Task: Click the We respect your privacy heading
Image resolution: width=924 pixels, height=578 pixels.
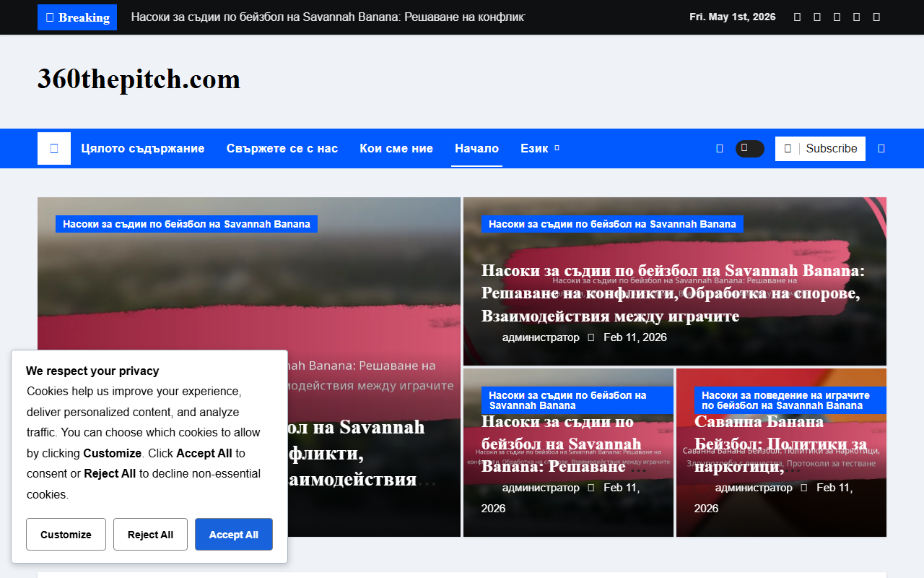Action: tap(92, 371)
